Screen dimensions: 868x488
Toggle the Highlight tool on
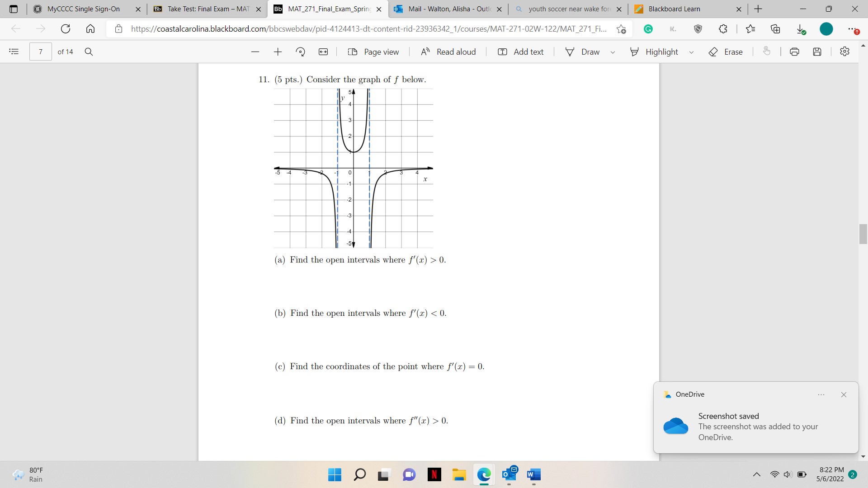(654, 52)
